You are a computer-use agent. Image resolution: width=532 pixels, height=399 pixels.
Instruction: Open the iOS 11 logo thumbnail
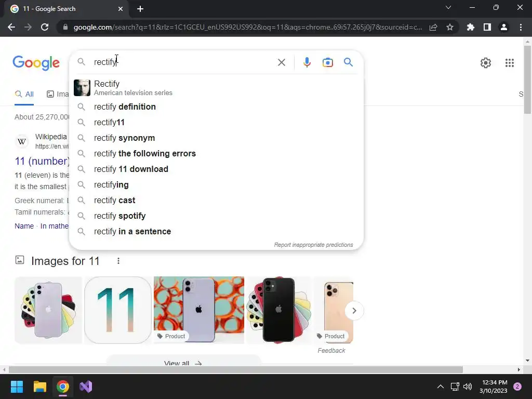coord(118,310)
